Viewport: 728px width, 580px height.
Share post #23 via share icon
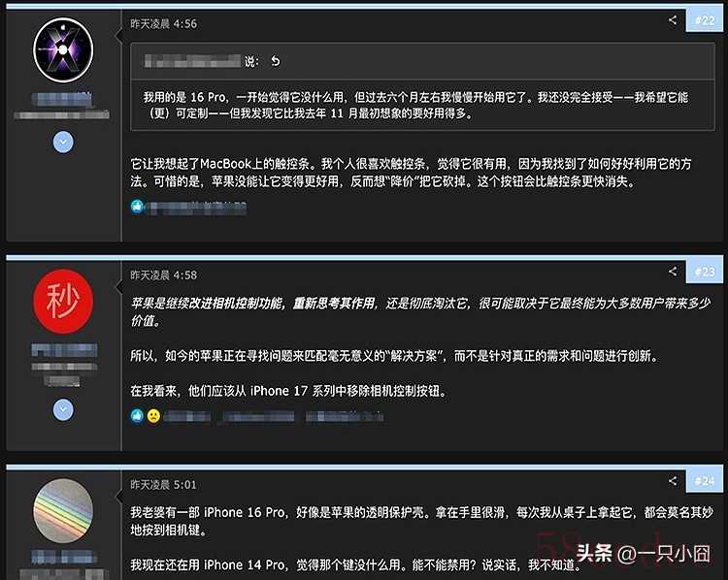tap(673, 272)
